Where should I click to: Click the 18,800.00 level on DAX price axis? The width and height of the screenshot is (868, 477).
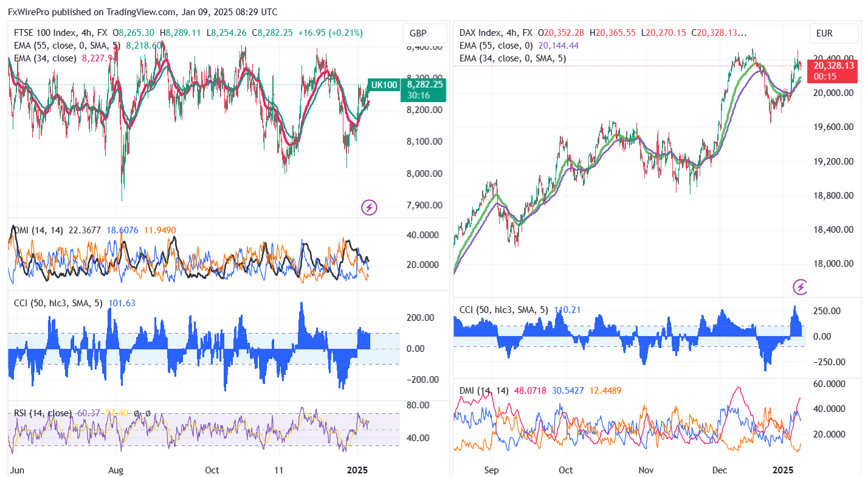tap(834, 196)
